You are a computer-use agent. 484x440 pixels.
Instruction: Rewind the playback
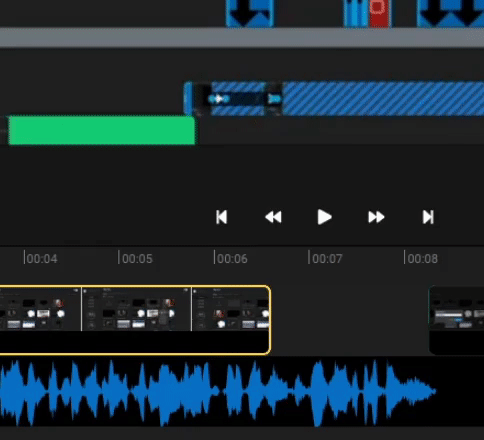[273, 217]
